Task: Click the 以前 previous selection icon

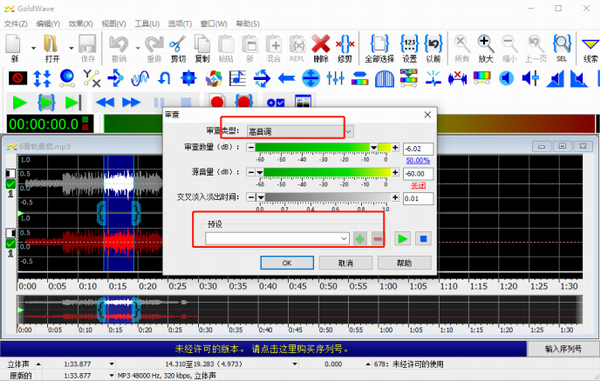Action: pyautogui.click(x=433, y=48)
